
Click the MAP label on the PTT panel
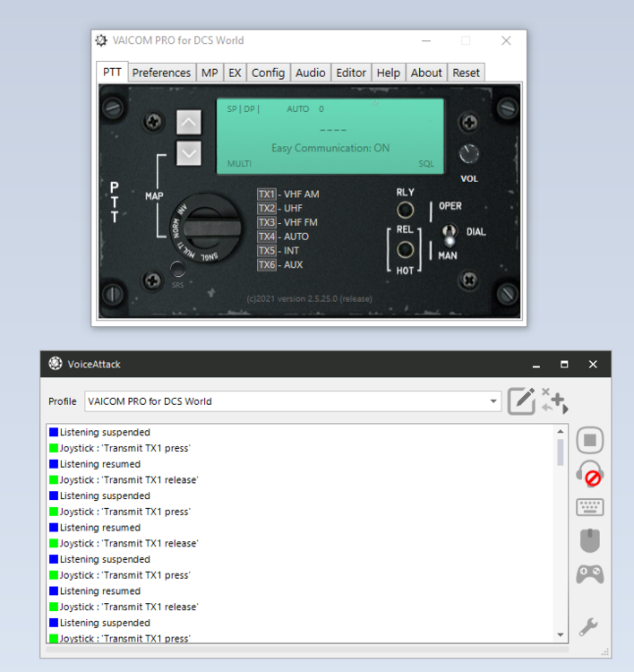click(154, 196)
